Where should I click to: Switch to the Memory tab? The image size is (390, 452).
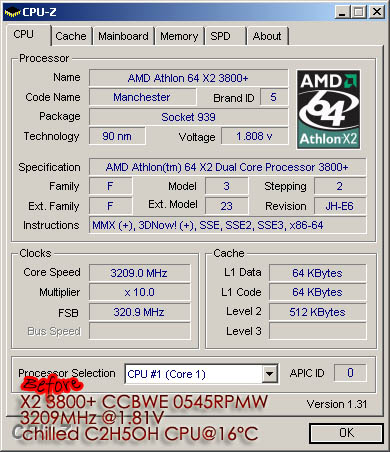[179, 36]
